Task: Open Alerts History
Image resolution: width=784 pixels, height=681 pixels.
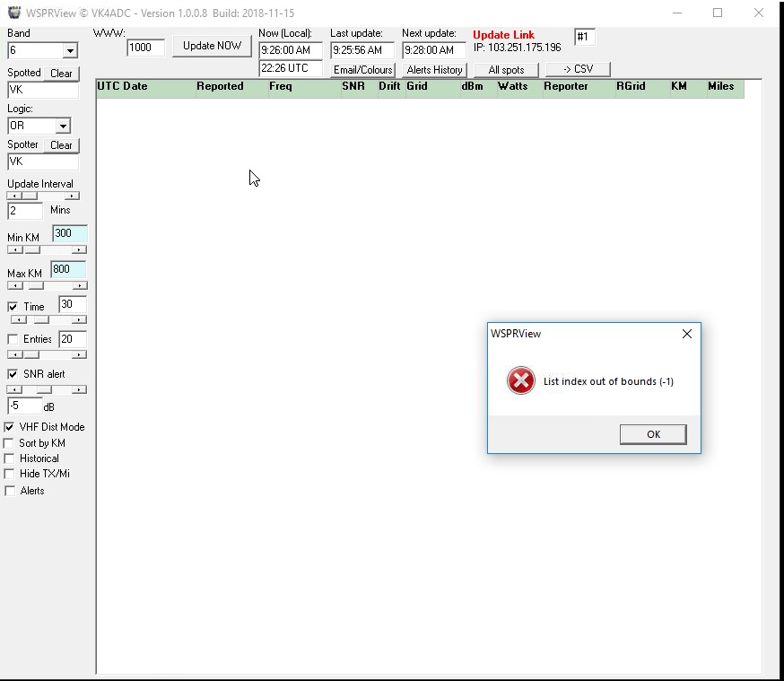Action: (434, 70)
